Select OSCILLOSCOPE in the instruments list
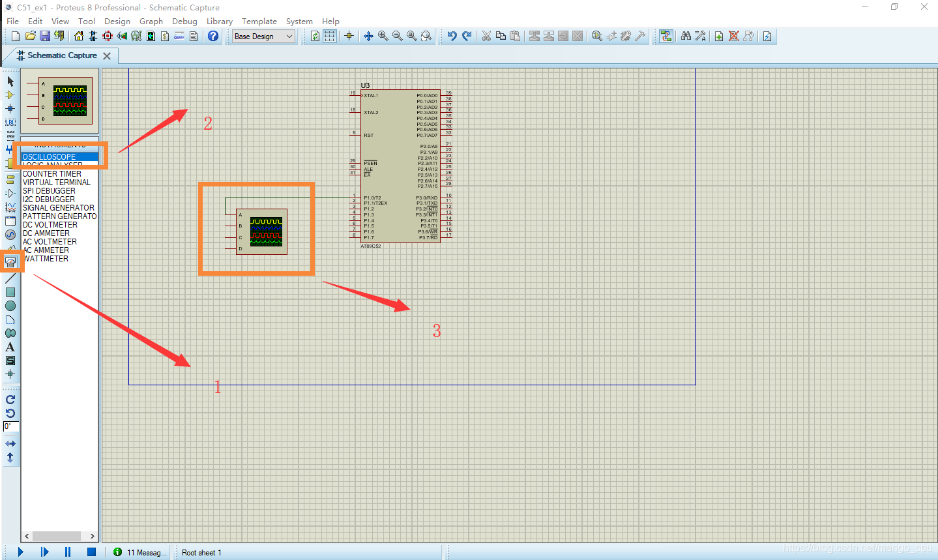 coord(60,157)
